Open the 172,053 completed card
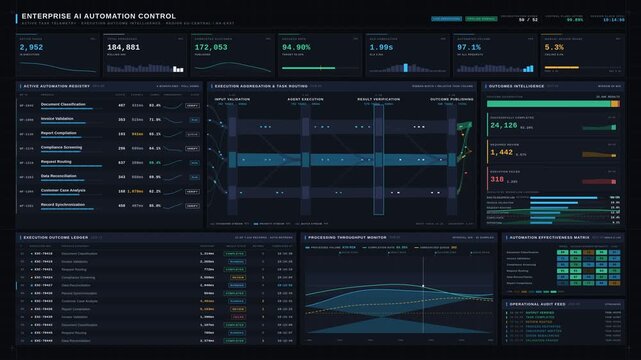The height and width of the screenshot is (360, 641). 232,55
